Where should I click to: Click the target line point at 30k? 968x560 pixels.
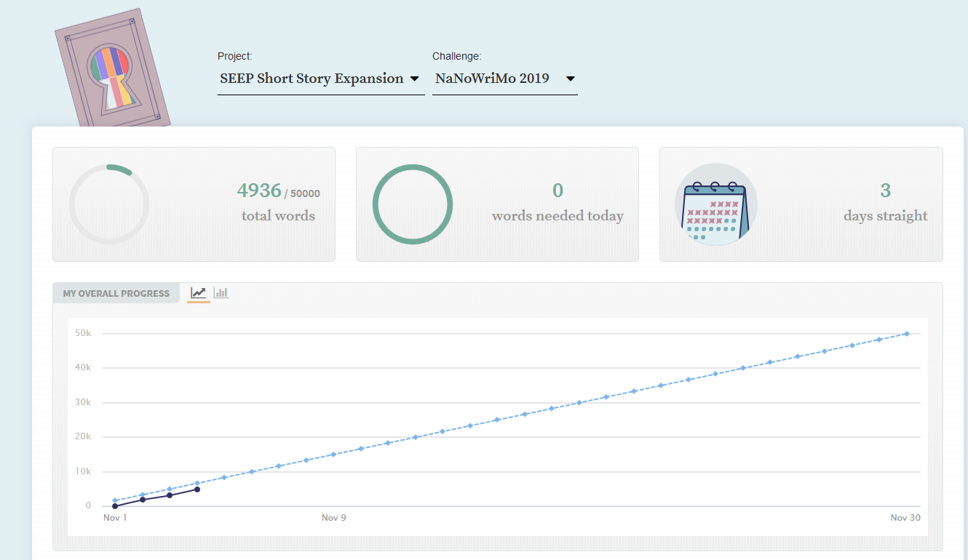(x=579, y=402)
